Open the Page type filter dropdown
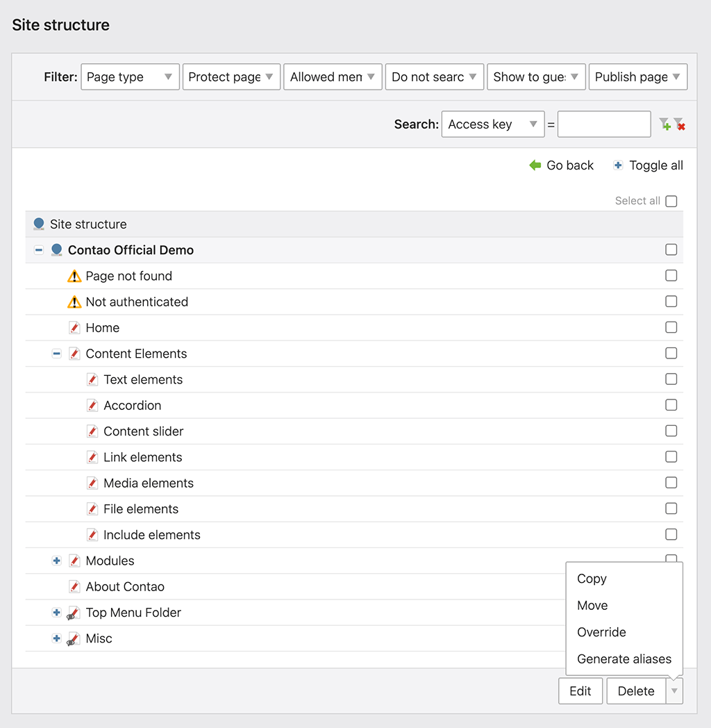The width and height of the screenshot is (711, 728). point(130,77)
